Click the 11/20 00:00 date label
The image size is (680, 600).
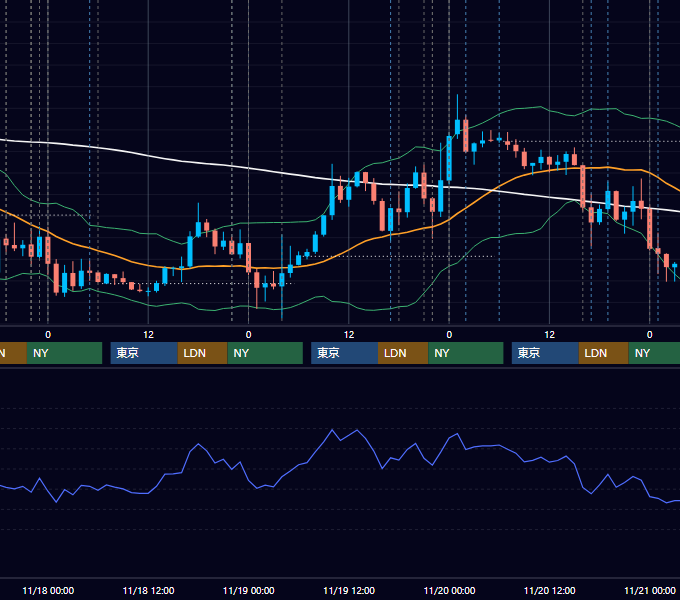(x=449, y=590)
